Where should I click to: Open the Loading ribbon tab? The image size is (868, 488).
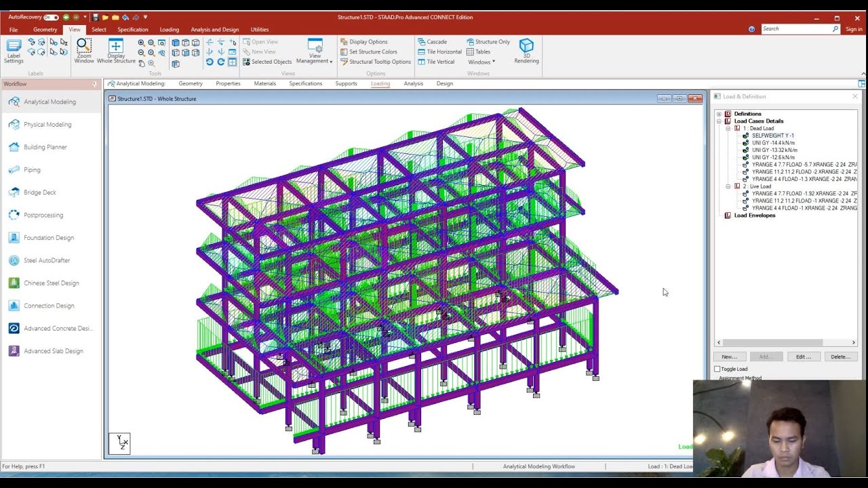[170, 30]
